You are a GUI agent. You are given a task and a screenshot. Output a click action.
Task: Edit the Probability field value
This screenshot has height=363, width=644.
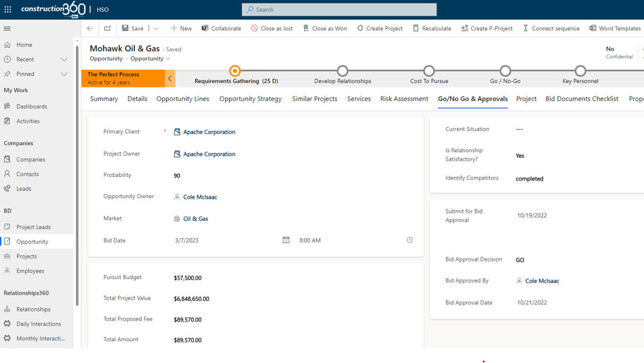177,176
